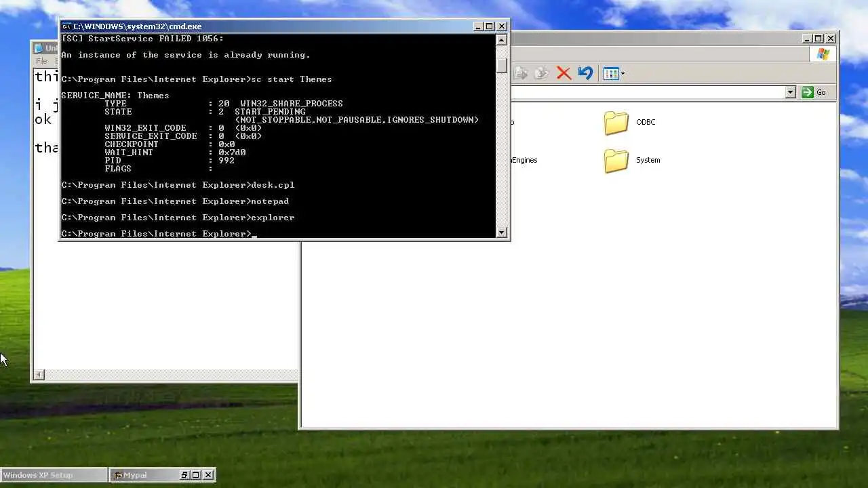This screenshot has width=868, height=488.
Task: Click the 'notepad' command line in cmd
Action: pyautogui.click(x=175, y=201)
